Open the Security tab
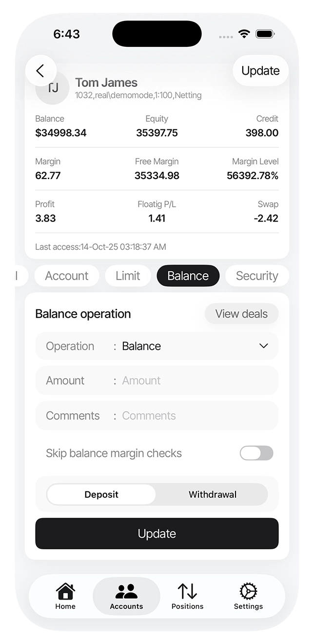 click(x=256, y=276)
